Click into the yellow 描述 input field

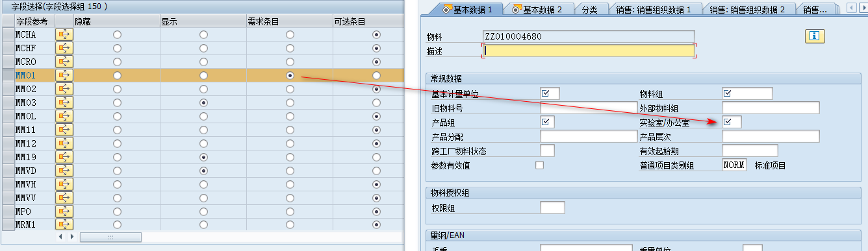[x=589, y=51]
